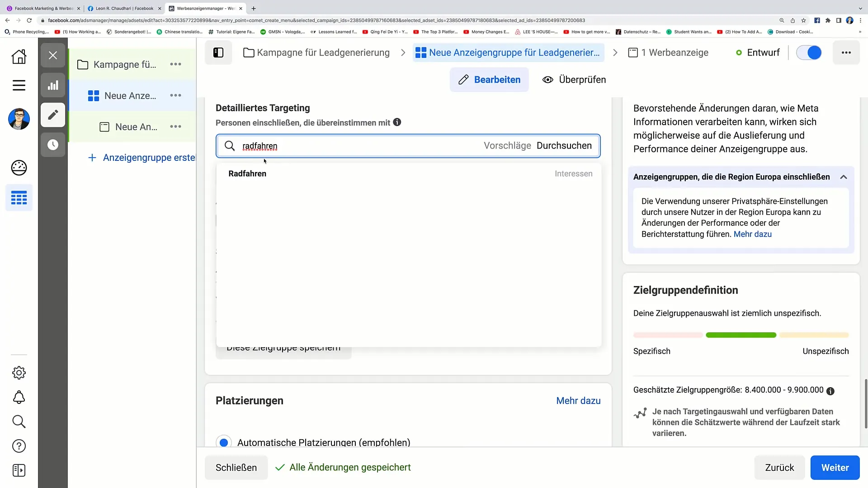This screenshot has height=488, width=868.
Task: Click the Zurück button
Action: [x=779, y=468]
